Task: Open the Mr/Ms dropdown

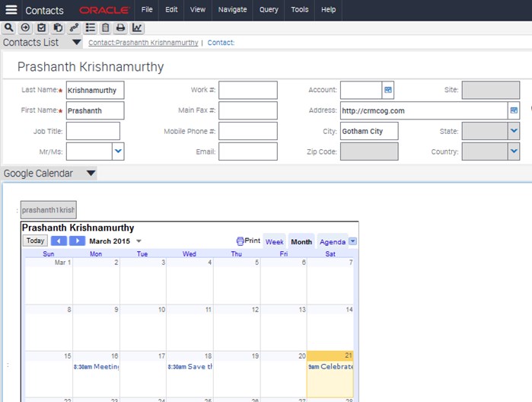Action: point(118,151)
